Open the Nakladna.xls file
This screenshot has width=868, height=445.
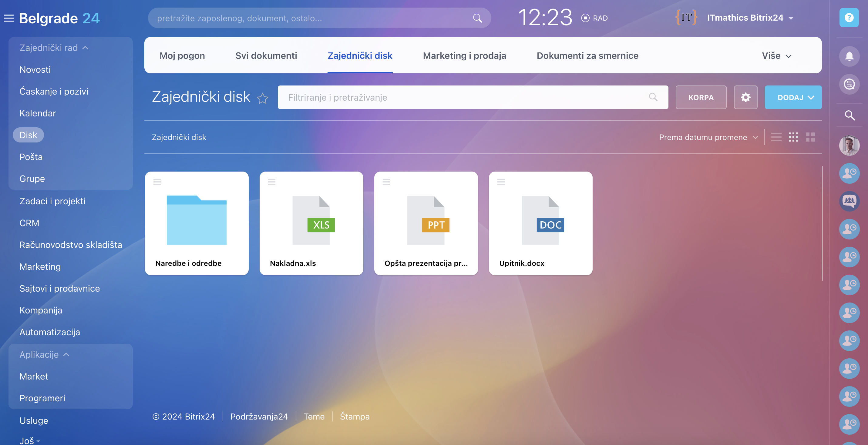pyautogui.click(x=311, y=223)
